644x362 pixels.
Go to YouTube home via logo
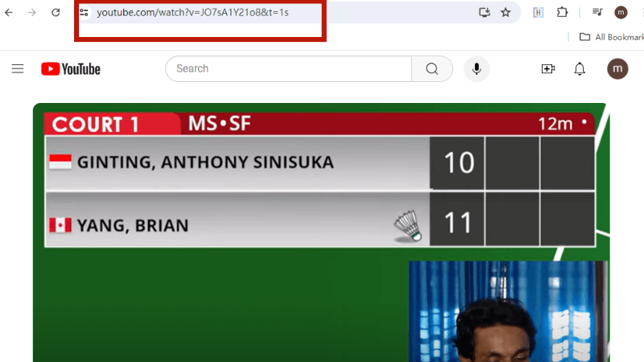tap(71, 69)
